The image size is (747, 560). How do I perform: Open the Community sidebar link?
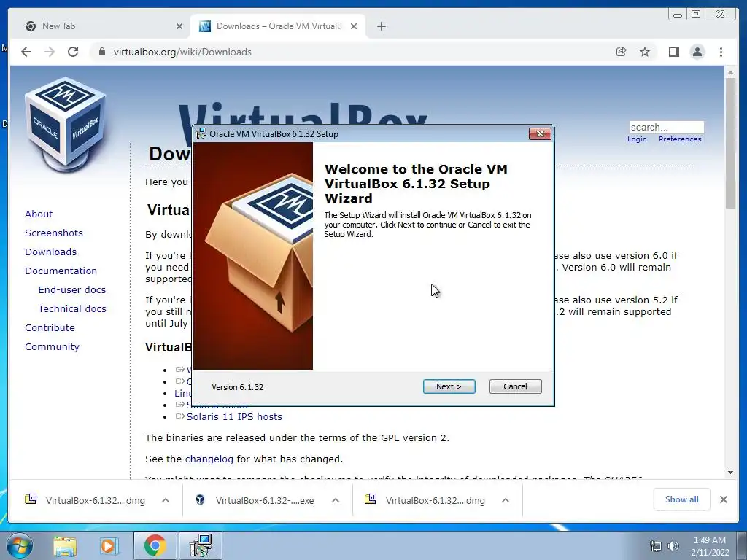(x=52, y=347)
